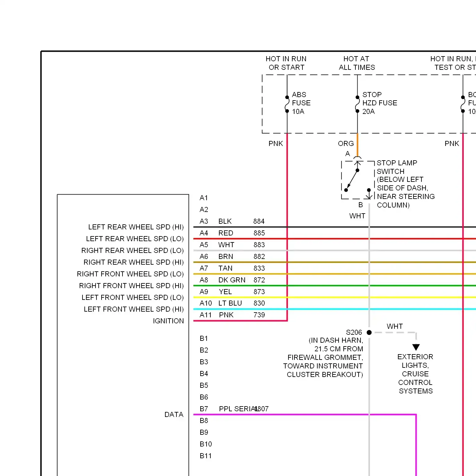Click circuit number 739
This screenshot has width=476, height=476.
click(259, 315)
